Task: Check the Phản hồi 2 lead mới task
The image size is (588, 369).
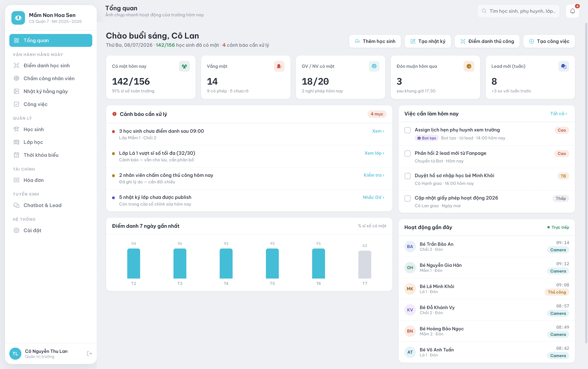Action: (x=408, y=153)
